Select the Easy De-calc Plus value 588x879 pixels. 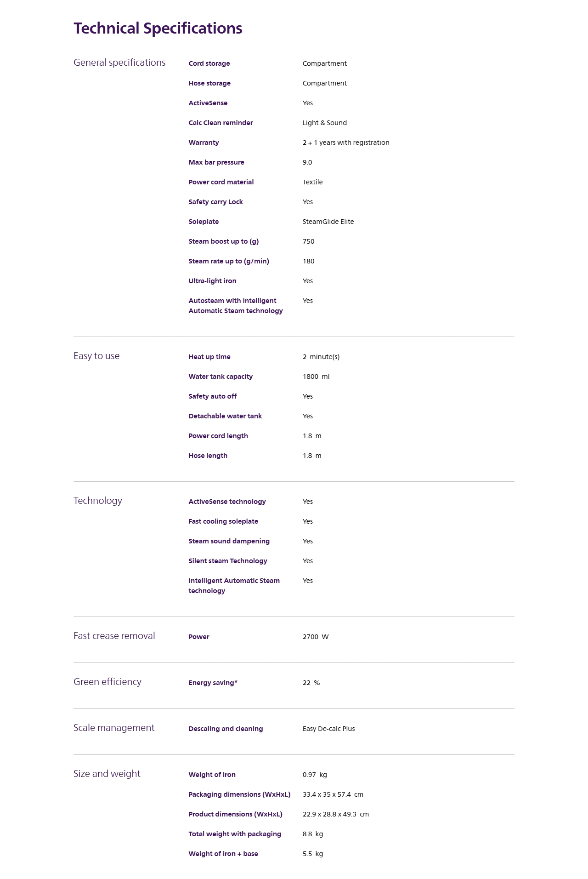[328, 729]
